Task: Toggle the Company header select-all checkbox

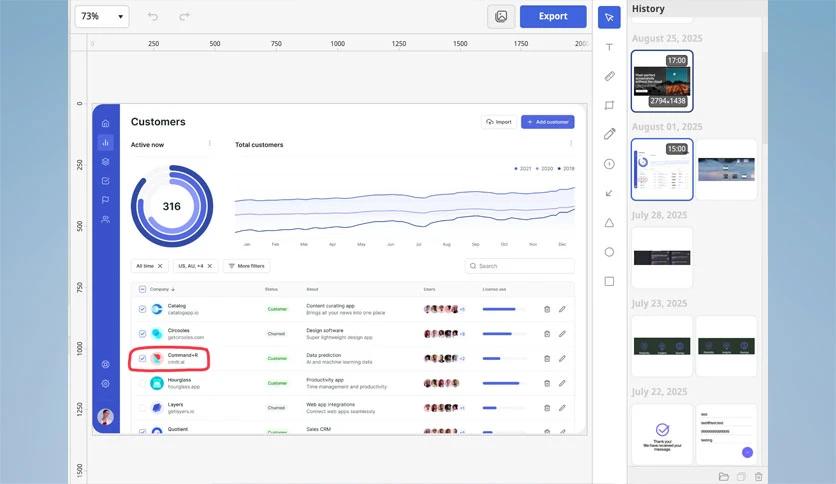Action: (142, 289)
